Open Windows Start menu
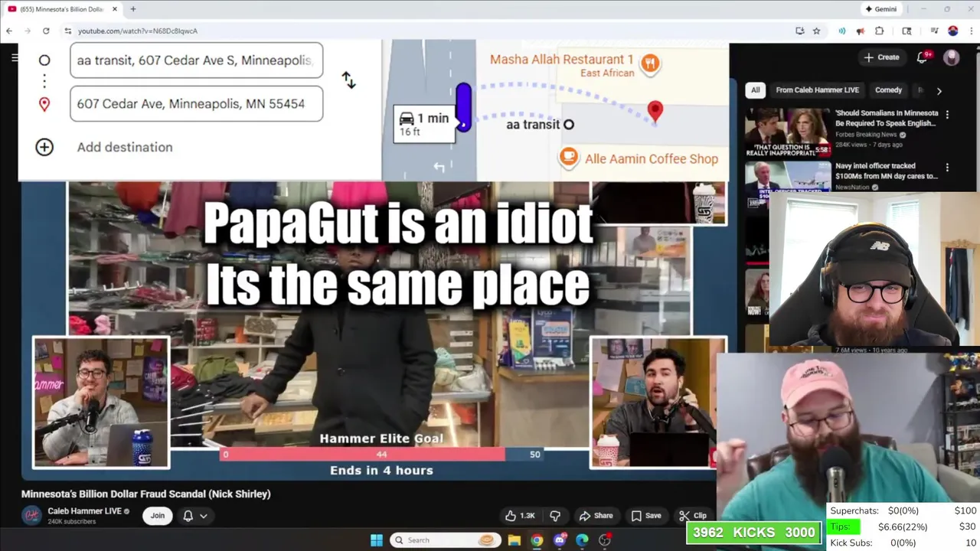The height and width of the screenshot is (551, 980). 376,540
